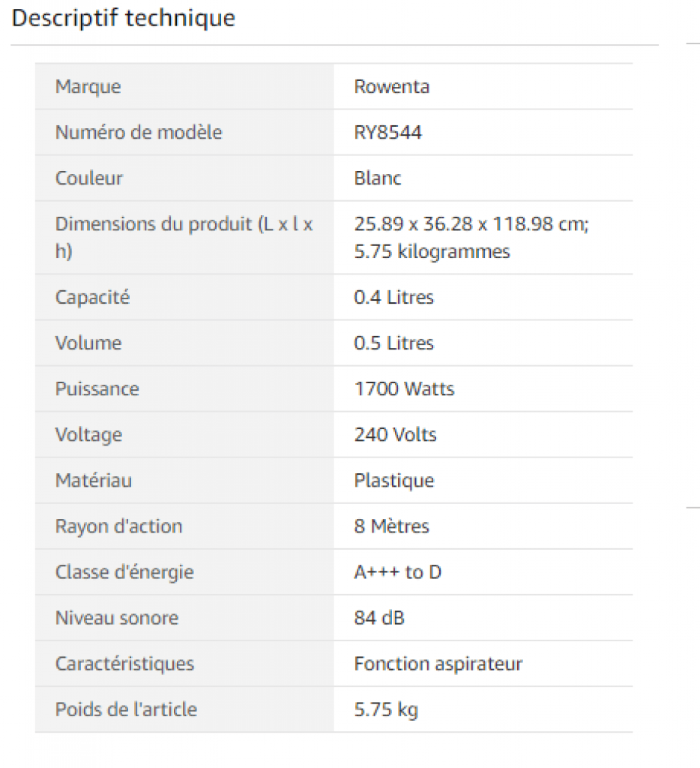Select the 84 dB noise level
The image size is (700, 768).
[378, 618]
